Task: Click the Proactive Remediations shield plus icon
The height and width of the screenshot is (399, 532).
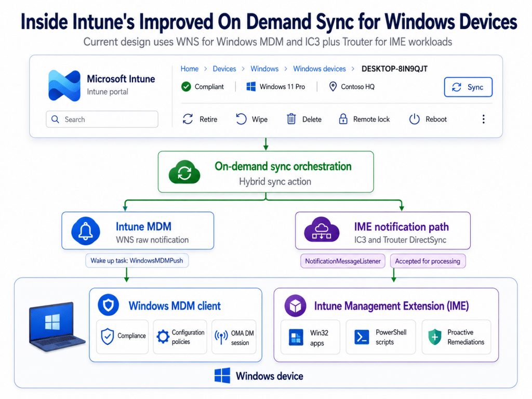Action: click(435, 337)
